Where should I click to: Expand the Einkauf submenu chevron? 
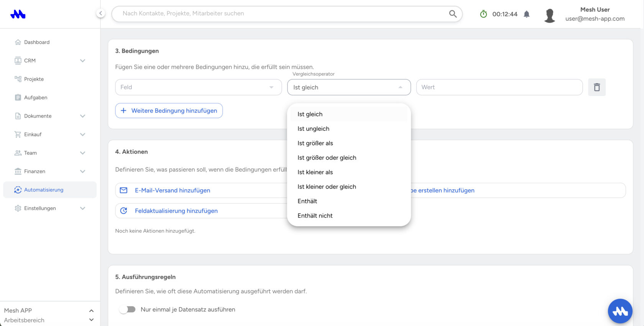click(x=82, y=134)
